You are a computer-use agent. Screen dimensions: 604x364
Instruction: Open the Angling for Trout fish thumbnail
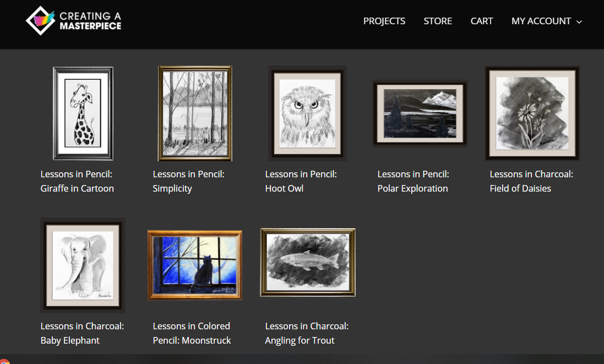click(308, 262)
